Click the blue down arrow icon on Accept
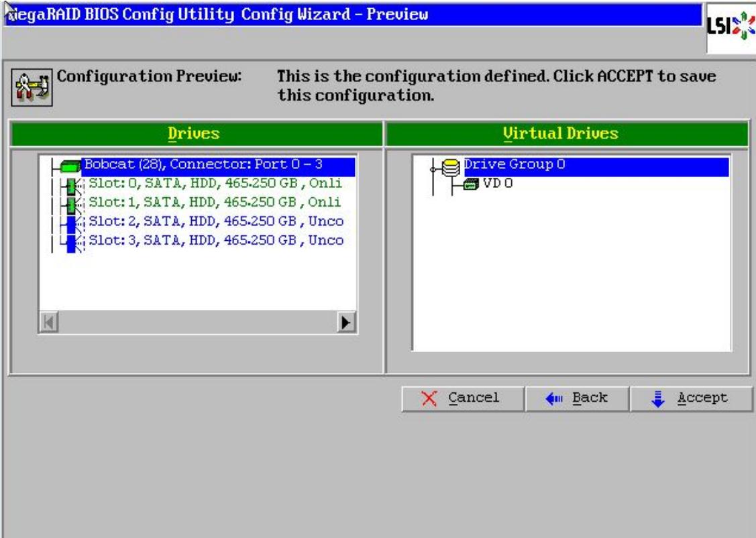Viewport: 756px width, 538px height. [x=657, y=398]
